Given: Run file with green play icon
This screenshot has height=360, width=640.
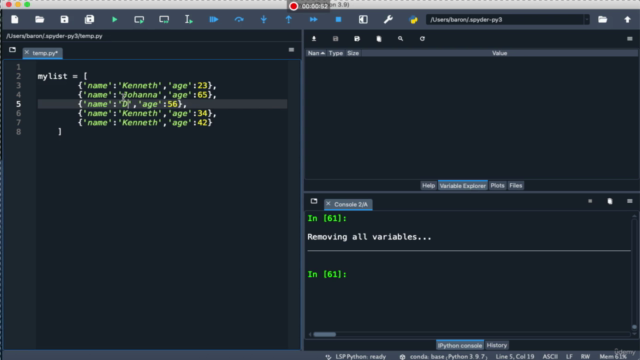Looking at the screenshot, I should tap(114, 19).
